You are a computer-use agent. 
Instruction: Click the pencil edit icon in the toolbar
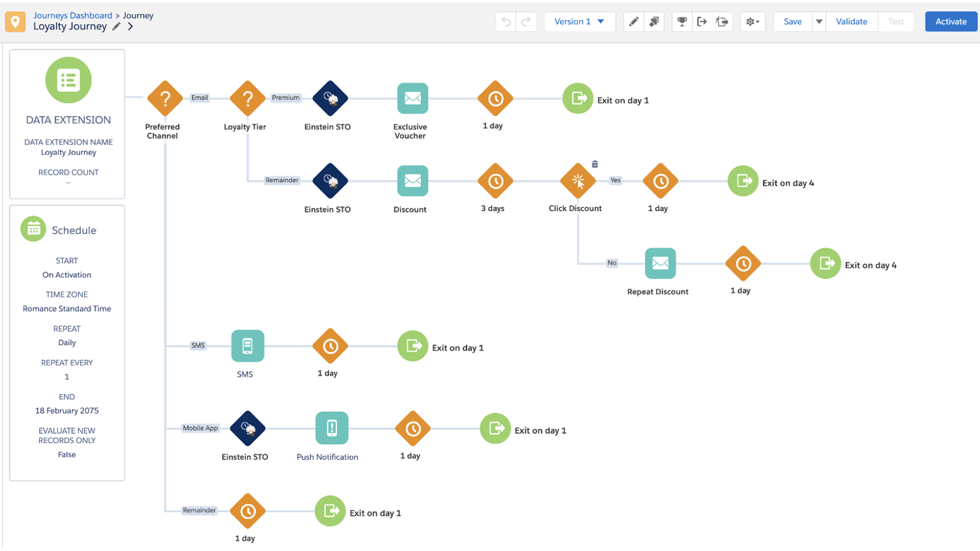(x=633, y=21)
